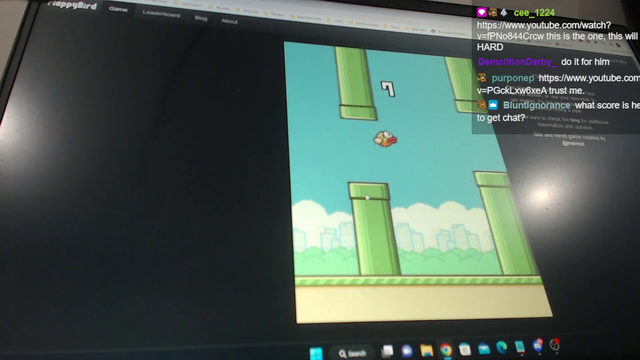Open the blue taskbar app with red badge
This screenshot has width=640, height=360.
[538, 345]
